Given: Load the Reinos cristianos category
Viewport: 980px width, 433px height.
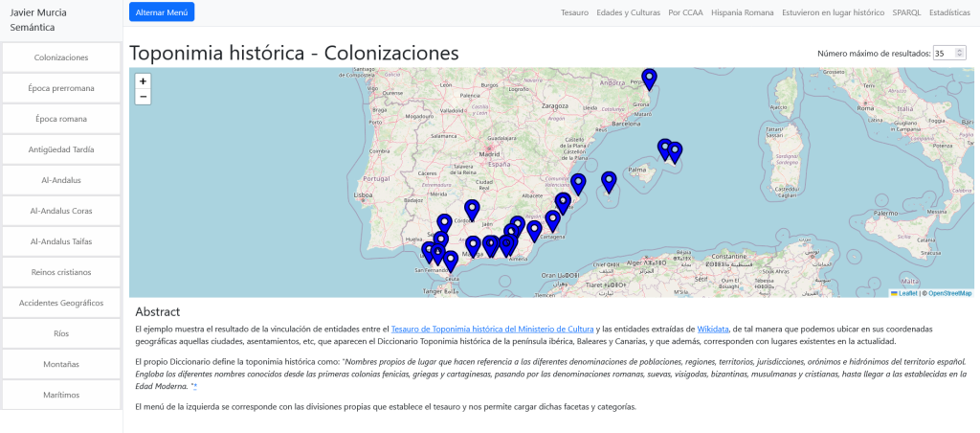Looking at the screenshot, I should click(x=61, y=272).
